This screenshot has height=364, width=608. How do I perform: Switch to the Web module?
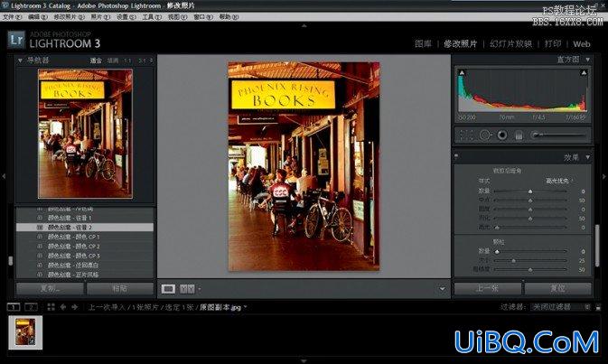point(582,43)
